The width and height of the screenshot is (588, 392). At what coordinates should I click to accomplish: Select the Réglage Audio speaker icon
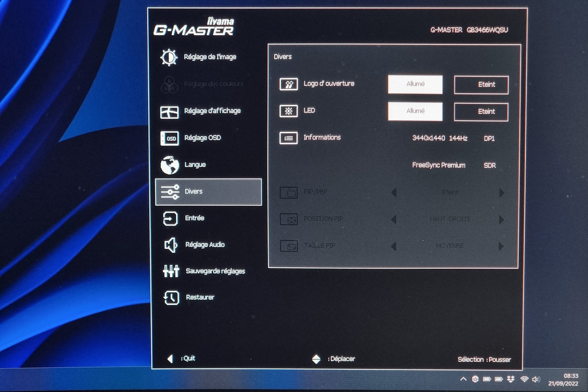171,245
